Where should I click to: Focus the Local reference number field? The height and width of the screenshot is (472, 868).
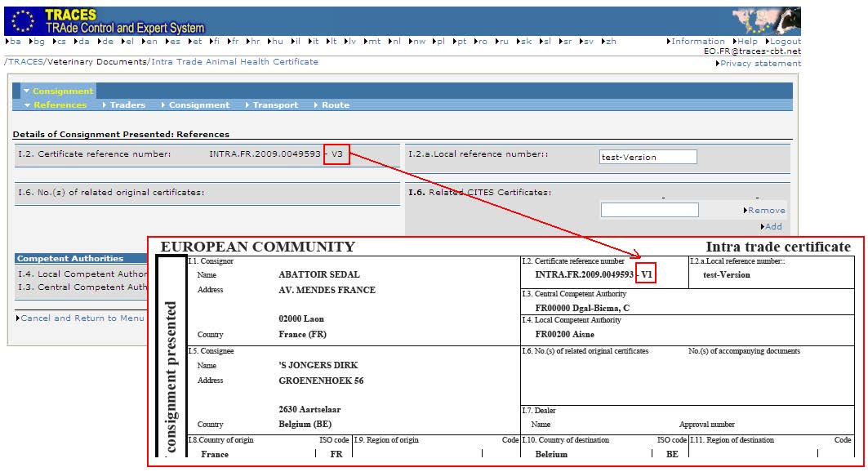coord(648,157)
